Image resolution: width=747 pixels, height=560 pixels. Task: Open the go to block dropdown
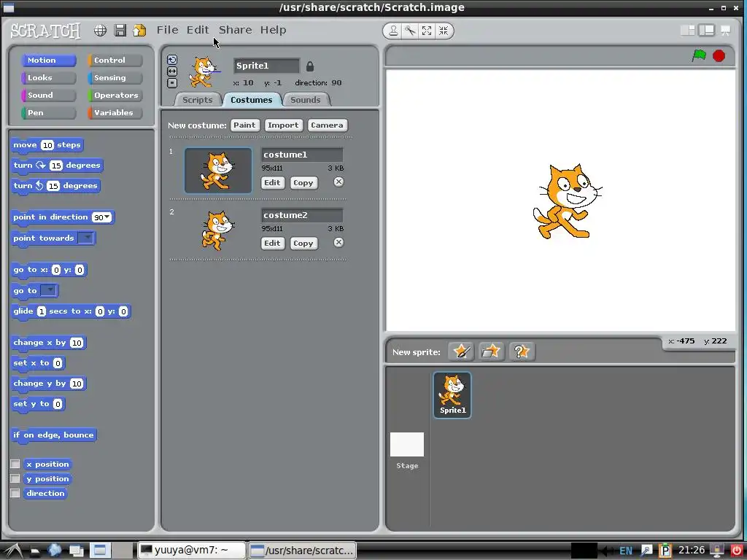tap(49, 290)
